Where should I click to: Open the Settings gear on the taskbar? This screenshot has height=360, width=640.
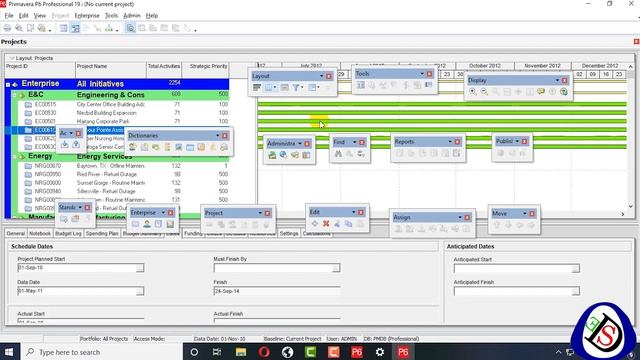380,352
